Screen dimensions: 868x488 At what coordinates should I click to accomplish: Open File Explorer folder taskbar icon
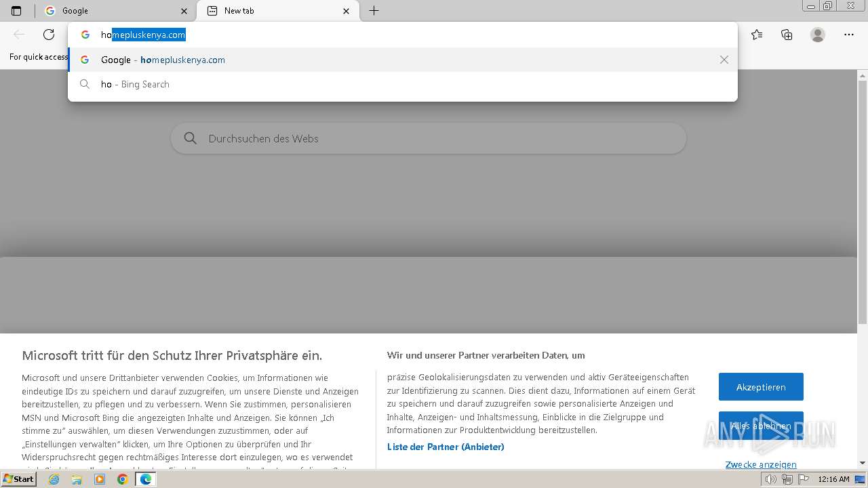point(77,479)
